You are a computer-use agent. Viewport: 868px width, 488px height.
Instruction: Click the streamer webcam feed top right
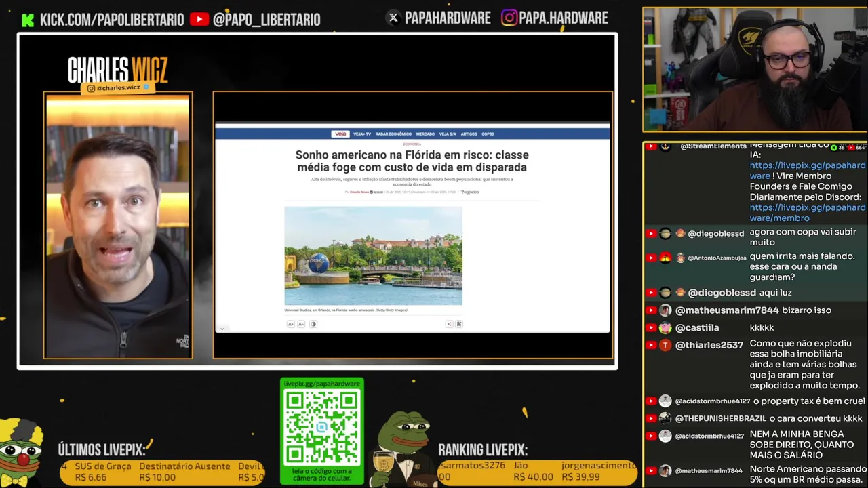[755, 70]
